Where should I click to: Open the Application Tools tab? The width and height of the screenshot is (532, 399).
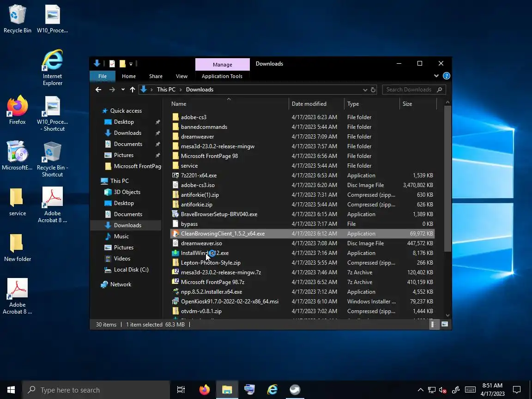[x=222, y=76]
